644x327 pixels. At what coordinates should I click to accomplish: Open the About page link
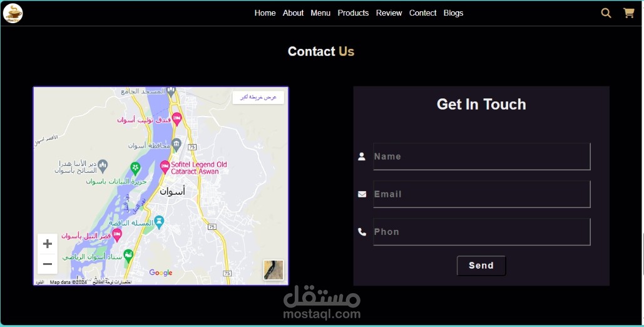(293, 13)
